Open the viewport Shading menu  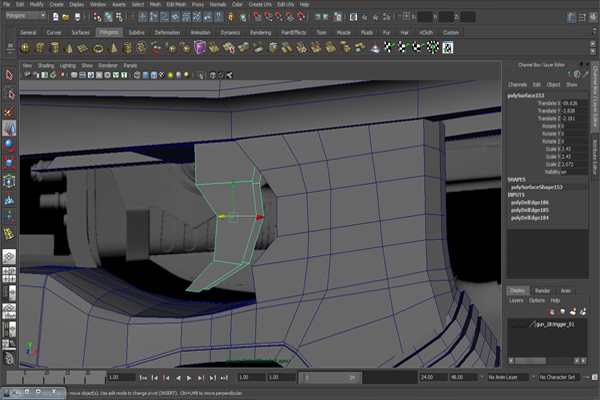point(46,65)
